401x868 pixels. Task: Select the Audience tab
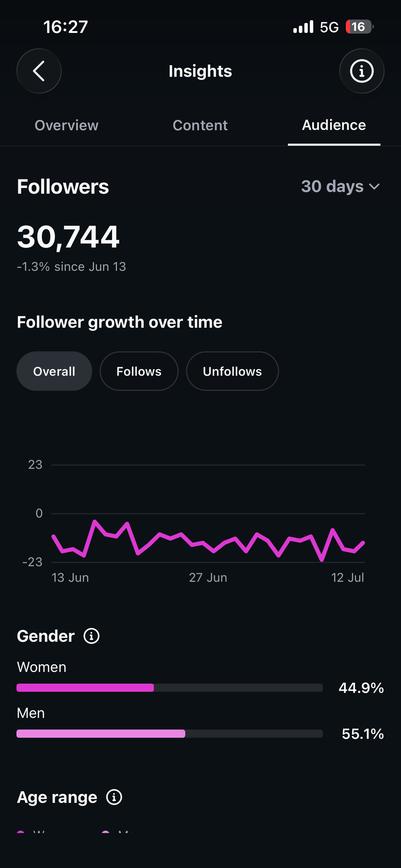(334, 125)
